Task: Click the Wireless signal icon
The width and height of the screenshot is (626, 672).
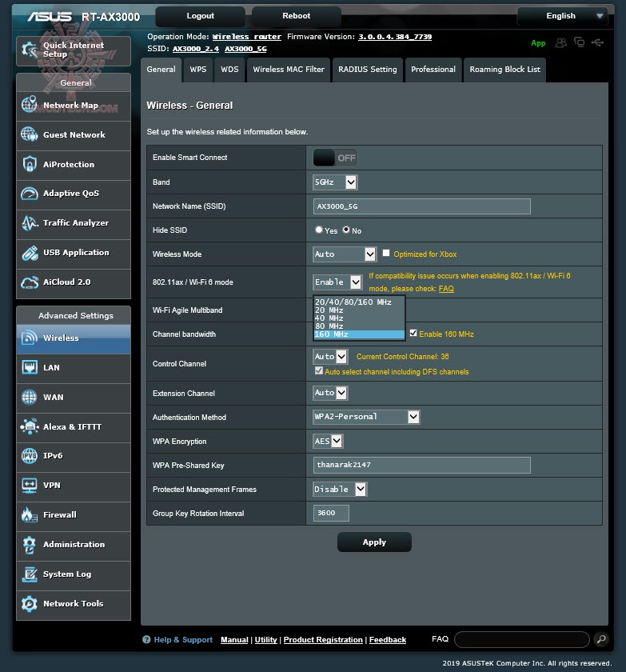Action: [30, 338]
